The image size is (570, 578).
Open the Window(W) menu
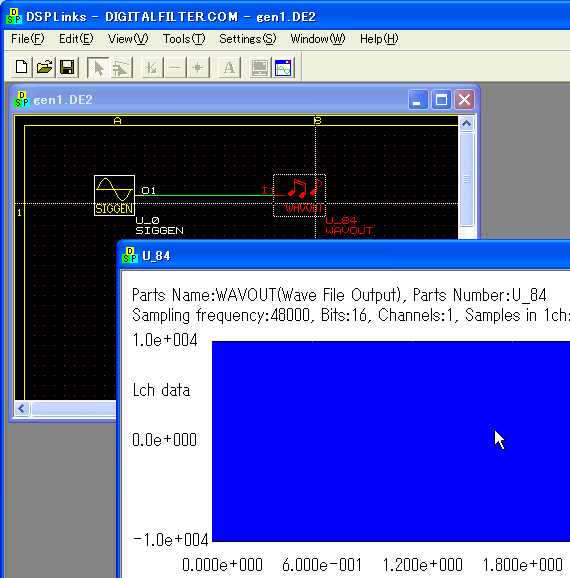click(x=318, y=39)
